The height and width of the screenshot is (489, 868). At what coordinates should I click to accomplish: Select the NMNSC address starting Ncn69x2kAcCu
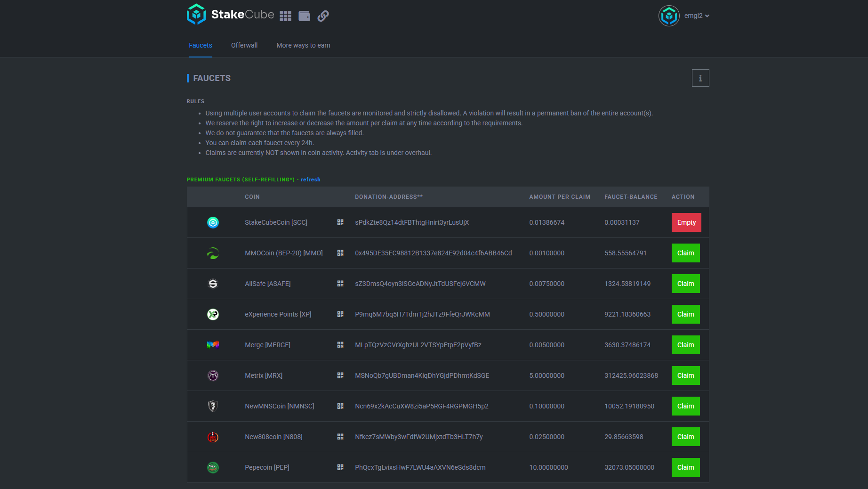tap(422, 406)
